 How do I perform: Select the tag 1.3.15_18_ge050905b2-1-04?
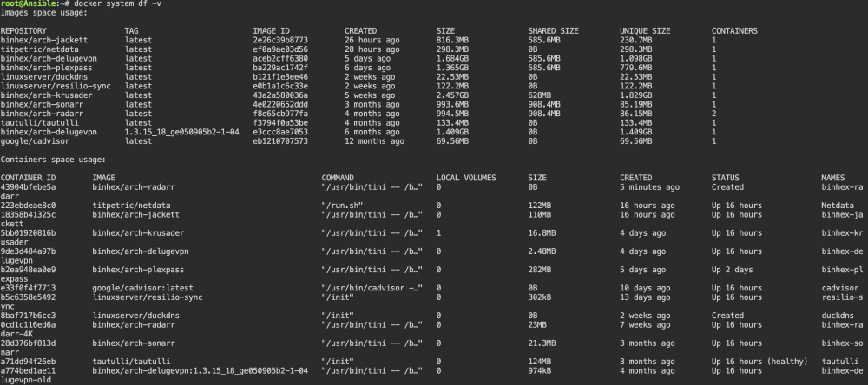click(181, 132)
